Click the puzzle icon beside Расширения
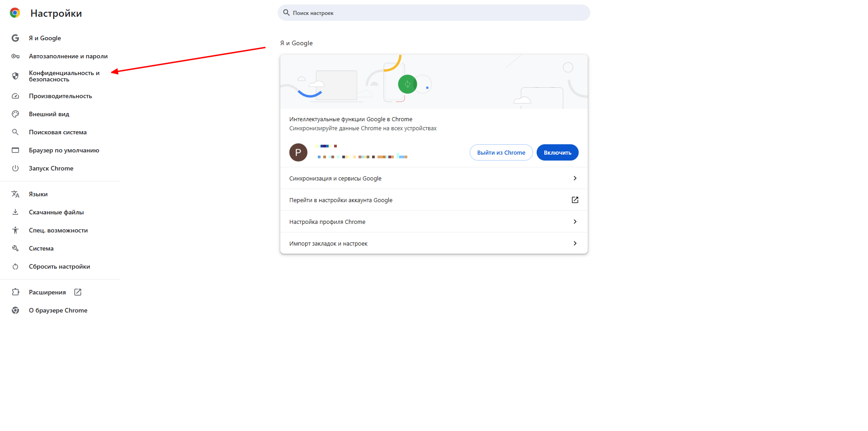Screen dimensions: 868x431 tap(15, 292)
